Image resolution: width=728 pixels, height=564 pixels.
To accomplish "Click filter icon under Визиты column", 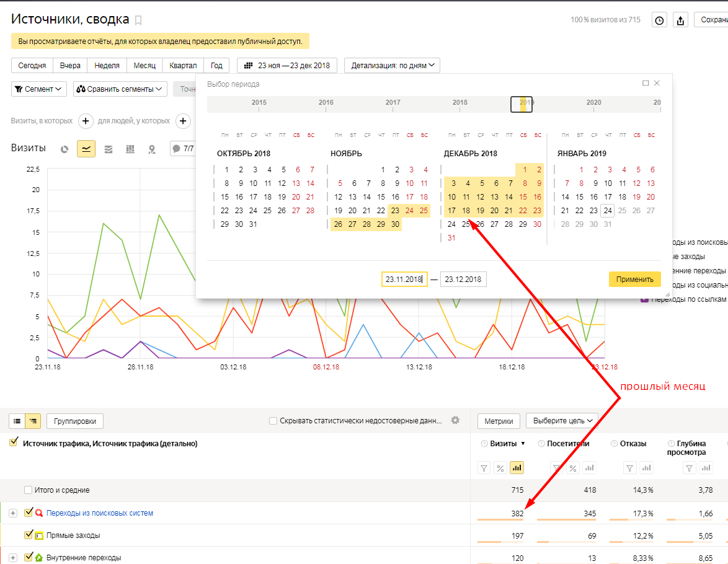I will tap(484, 468).
